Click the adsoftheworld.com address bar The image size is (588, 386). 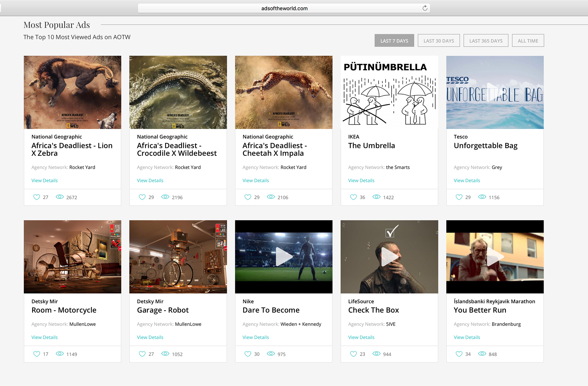[x=284, y=8]
